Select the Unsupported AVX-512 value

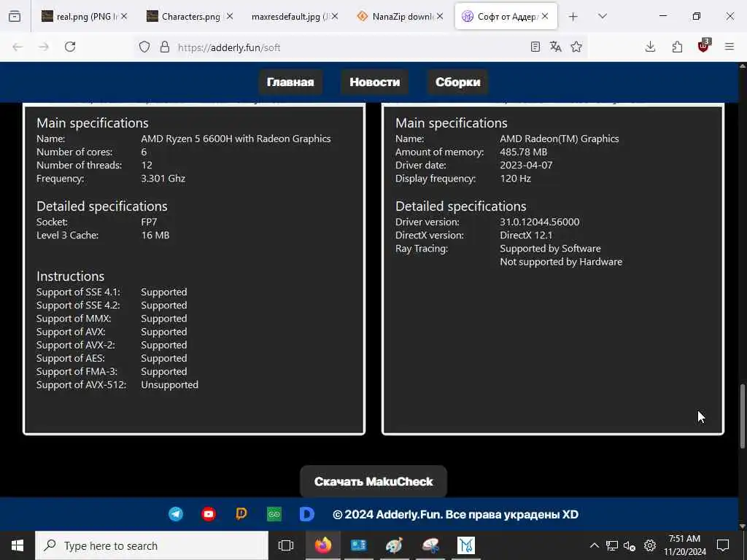[x=169, y=385]
